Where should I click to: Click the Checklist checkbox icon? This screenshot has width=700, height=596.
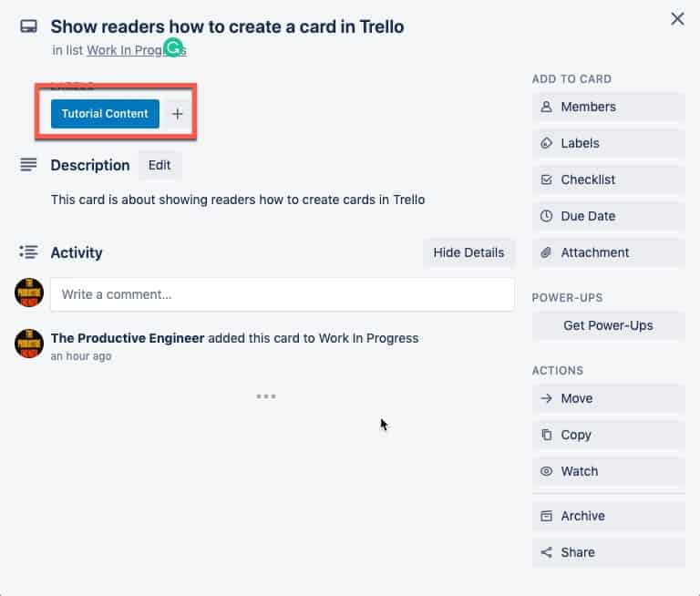point(546,180)
